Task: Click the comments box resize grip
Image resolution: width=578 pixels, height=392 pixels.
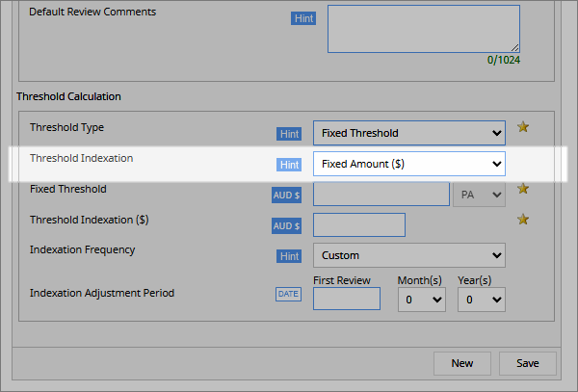Action: click(515, 48)
